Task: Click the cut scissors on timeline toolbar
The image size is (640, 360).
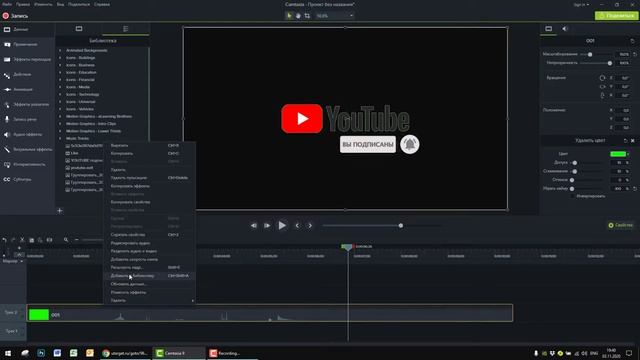Action: point(22,240)
